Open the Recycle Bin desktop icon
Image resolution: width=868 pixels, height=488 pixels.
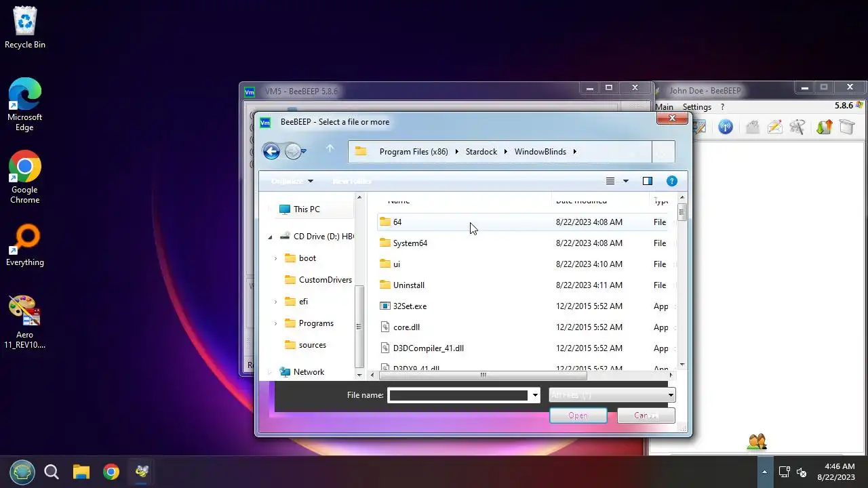point(25,28)
